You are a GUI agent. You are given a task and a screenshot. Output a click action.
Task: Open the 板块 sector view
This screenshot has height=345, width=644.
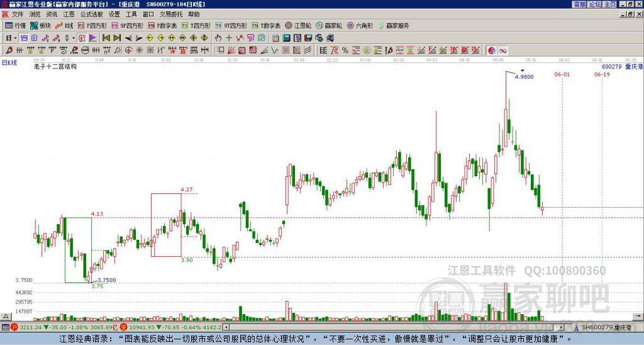pos(40,25)
